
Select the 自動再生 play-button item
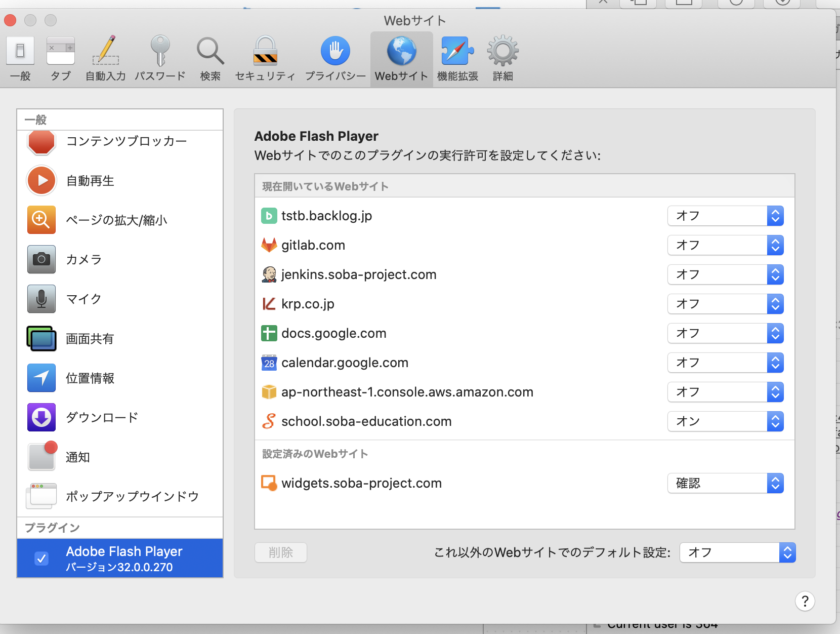pos(120,181)
